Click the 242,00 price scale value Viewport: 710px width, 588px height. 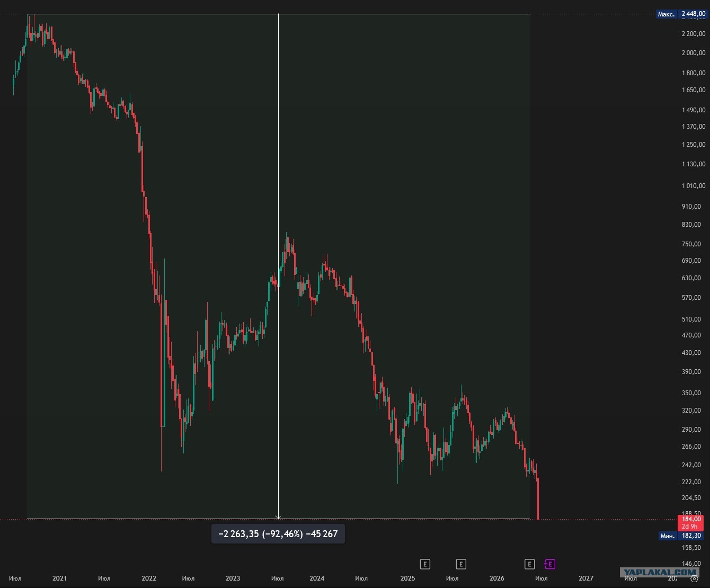coord(691,465)
